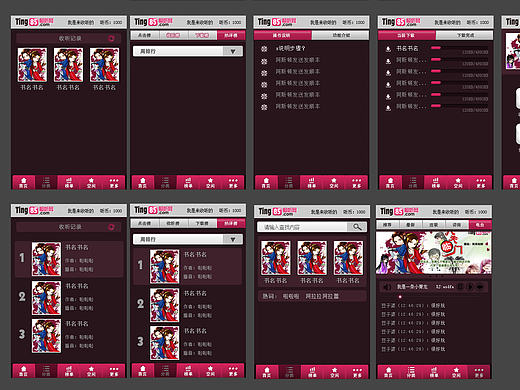Switch to the grey right tab on the help screen
This screenshot has height=390, width=520.
tap(340, 35)
